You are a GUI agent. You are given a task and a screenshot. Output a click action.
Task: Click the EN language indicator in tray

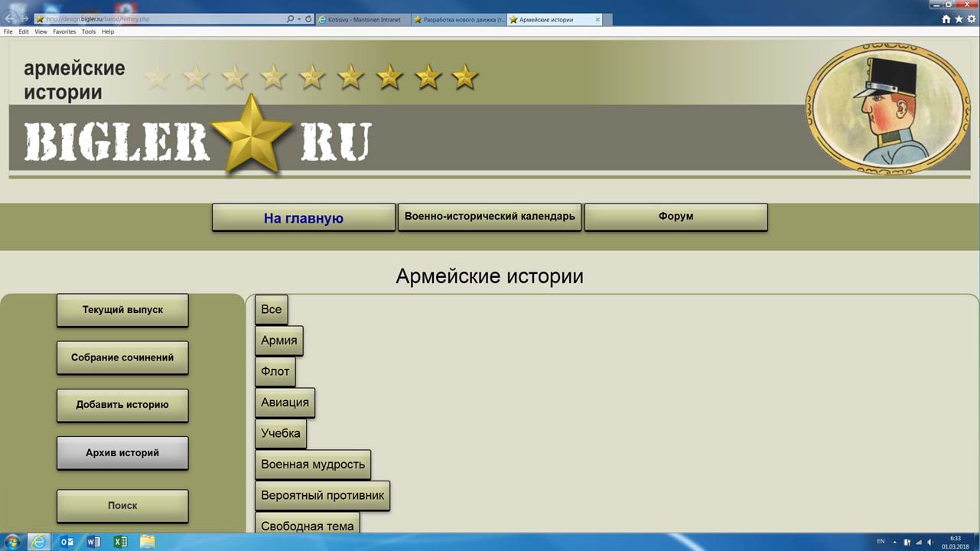pos(881,542)
